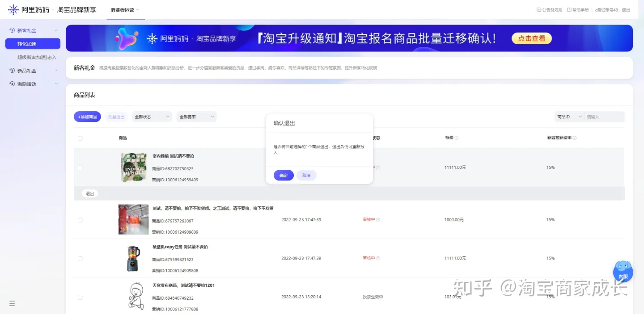This screenshot has width=644, height=314.
Task: Click product title 室内绿植 测试请不要拍
Action: point(173,156)
